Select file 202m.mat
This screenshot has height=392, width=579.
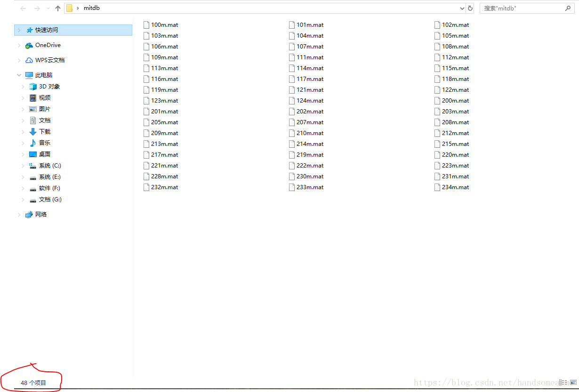click(310, 112)
